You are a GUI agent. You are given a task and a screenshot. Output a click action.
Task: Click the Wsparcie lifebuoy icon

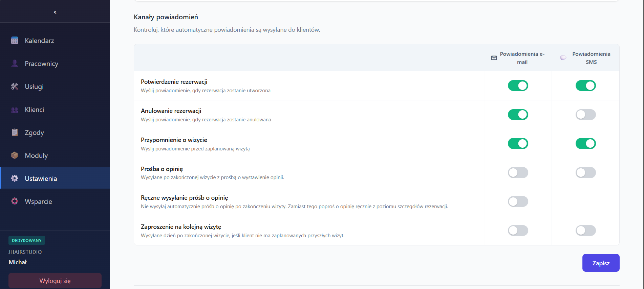[15, 201]
